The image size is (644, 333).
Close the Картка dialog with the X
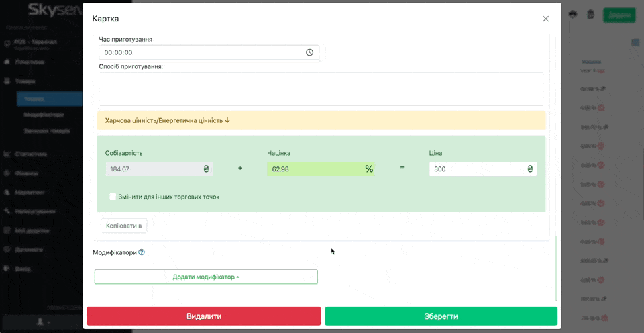(545, 19)
